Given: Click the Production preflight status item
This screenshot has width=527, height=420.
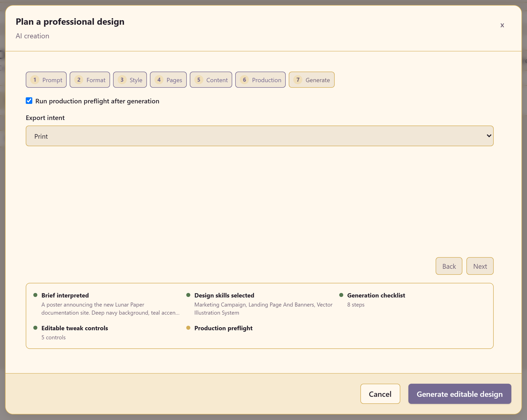Looking at the screenshot, I should tap(223, 328).
